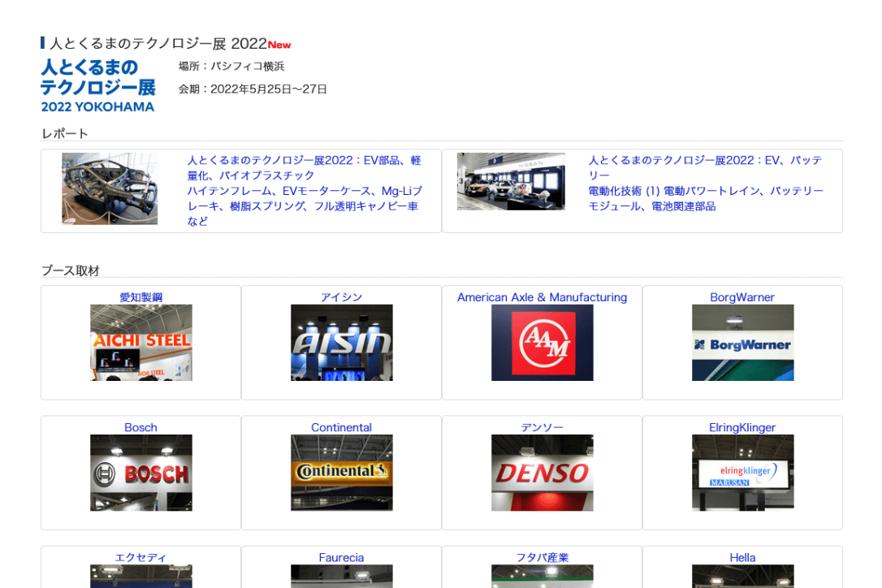This screenshot has height=588, width=882.
Task: Click the AAM red logo image
Action: click(x=543, y=343)
